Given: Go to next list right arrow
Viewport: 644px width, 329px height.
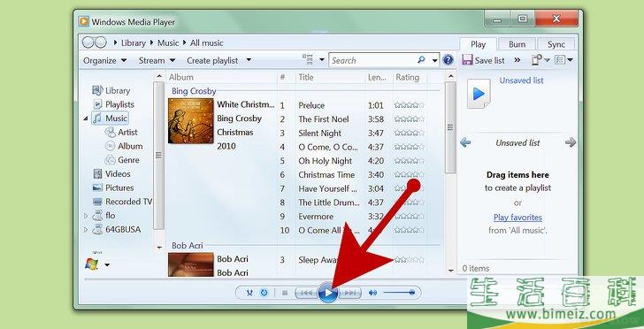Looking at the screenshot, I should [x=570, y=142].
